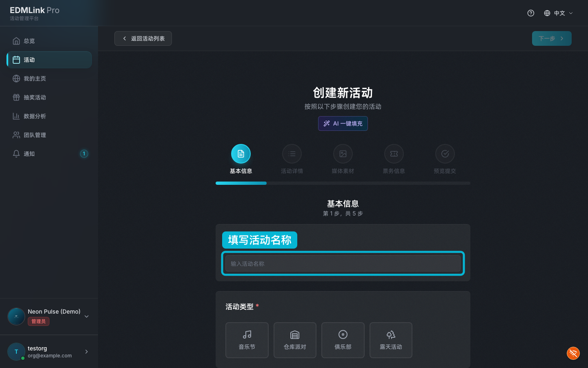Open the 总览 overview page

click(49, 41)
